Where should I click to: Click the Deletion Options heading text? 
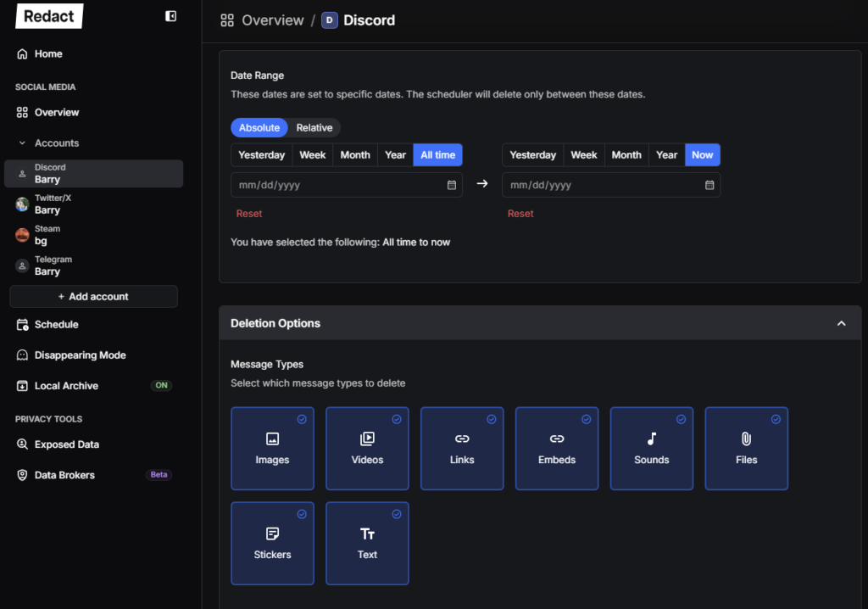click(275, 324)
